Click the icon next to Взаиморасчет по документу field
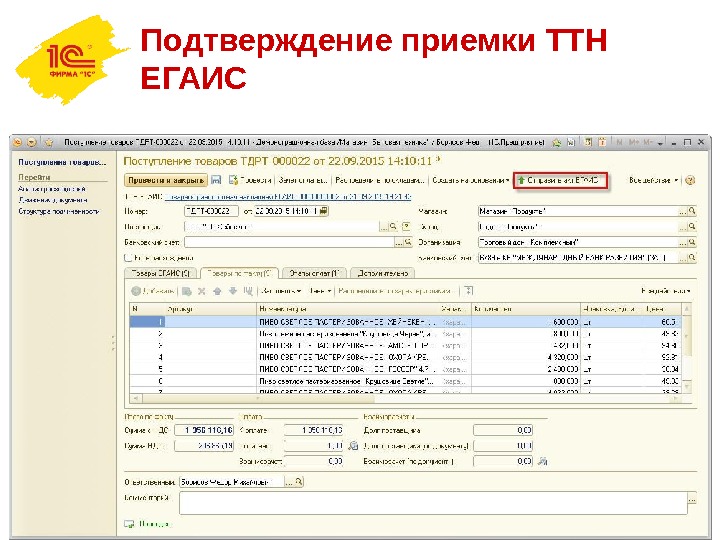Screen dimensions: 720x540 [x=542, y=461]
